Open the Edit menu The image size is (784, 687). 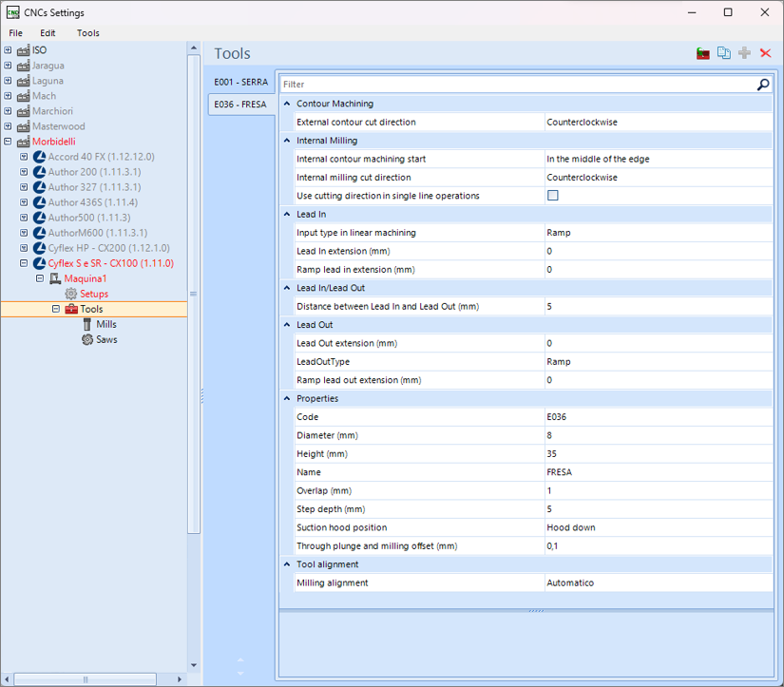click(x=48, y=33)
